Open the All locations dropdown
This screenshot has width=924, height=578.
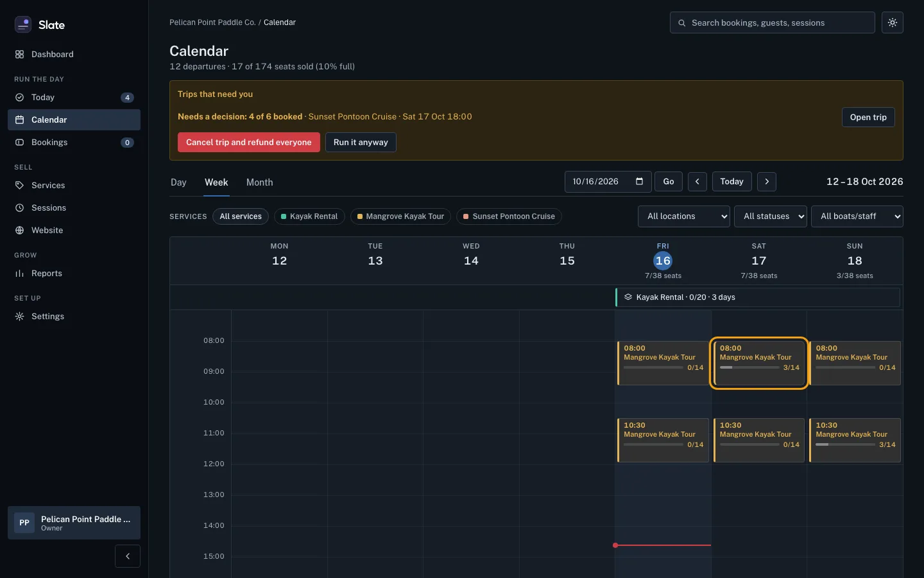pyautogui.click(x=684, y=216)
